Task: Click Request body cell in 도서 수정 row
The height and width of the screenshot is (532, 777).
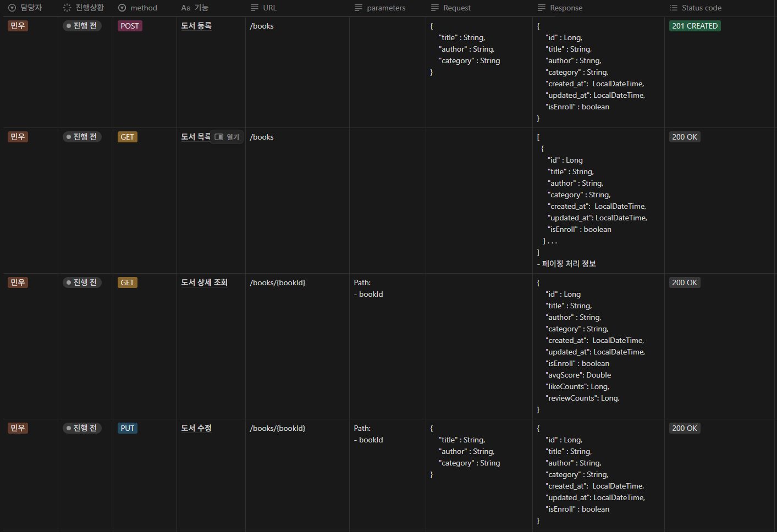Action: [x=479, y=475]
